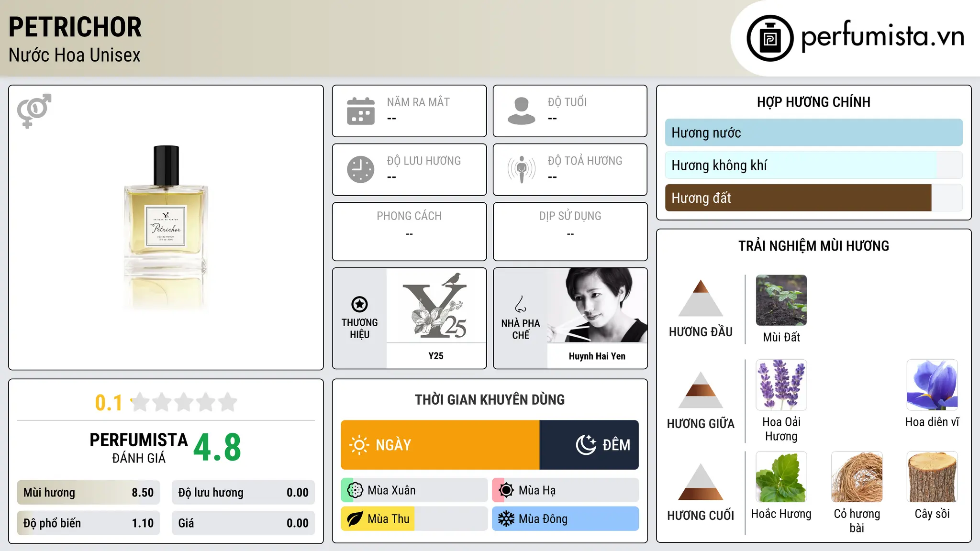Click the Hoa diên vĩ note label

tap(932, 422)
